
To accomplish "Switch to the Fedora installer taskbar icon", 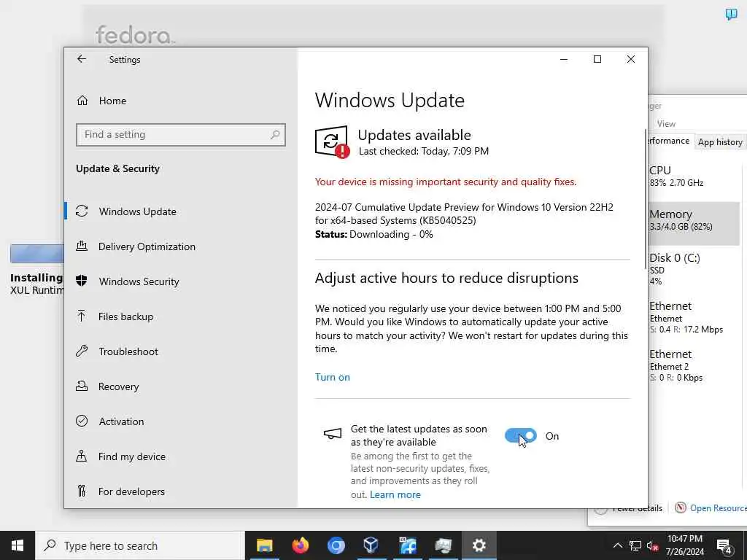I will [x=407, y=545].
